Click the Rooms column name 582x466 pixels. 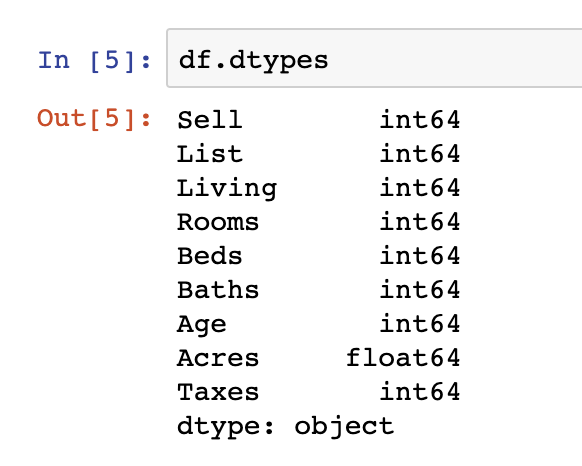218,222
